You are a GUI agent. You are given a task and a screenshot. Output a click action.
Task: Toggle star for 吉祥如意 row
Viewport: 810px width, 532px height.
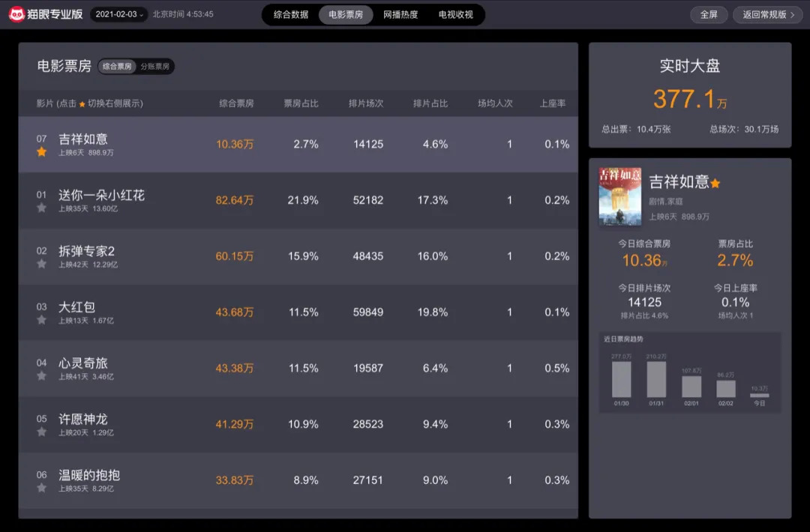(42, 151)
